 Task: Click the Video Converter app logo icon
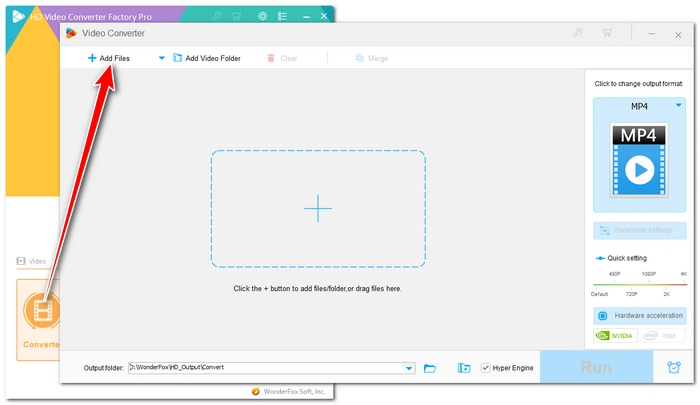(x=71, y=33)
